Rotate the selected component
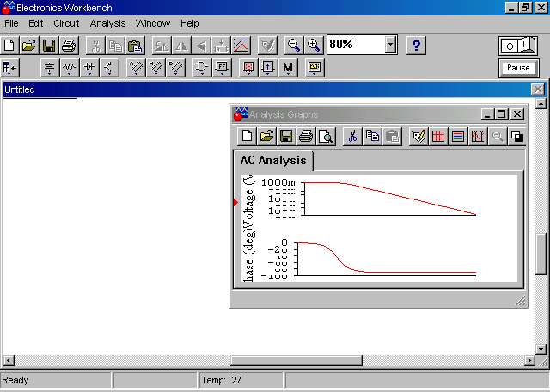This screenshot has width=550, height=392. [x=161, y=46]
